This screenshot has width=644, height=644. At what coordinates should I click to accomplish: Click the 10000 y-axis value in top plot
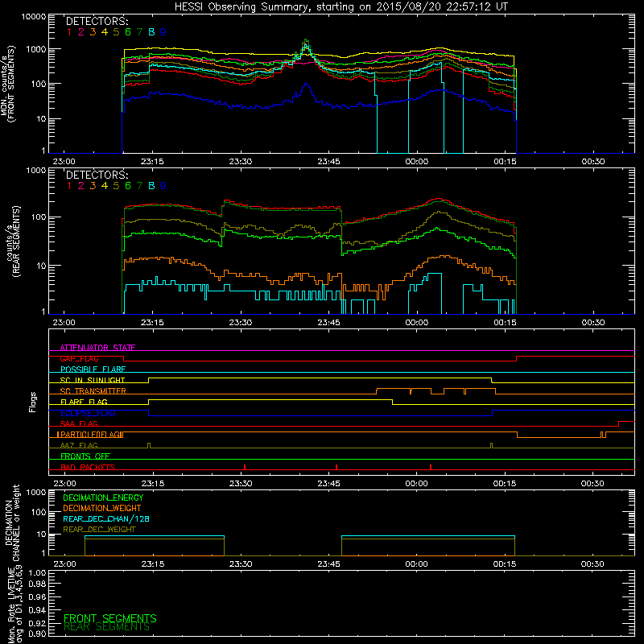34,17
